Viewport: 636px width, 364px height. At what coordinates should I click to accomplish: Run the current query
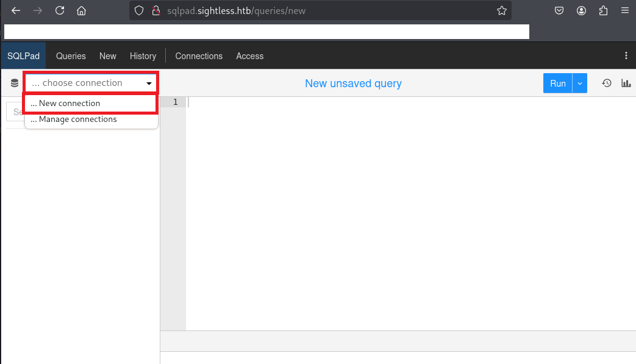tap(557, 84)
